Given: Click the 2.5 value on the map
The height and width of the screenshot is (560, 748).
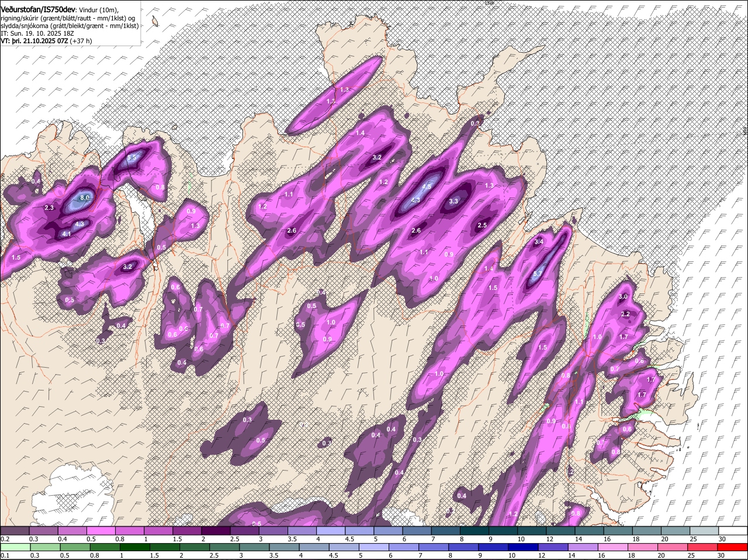Looking at the screenshot, I should click(x=482, y=225).
